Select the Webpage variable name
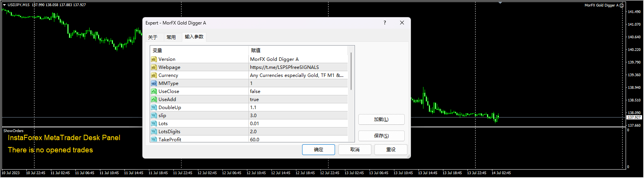 pyautogui.click(x=169, y=67)
